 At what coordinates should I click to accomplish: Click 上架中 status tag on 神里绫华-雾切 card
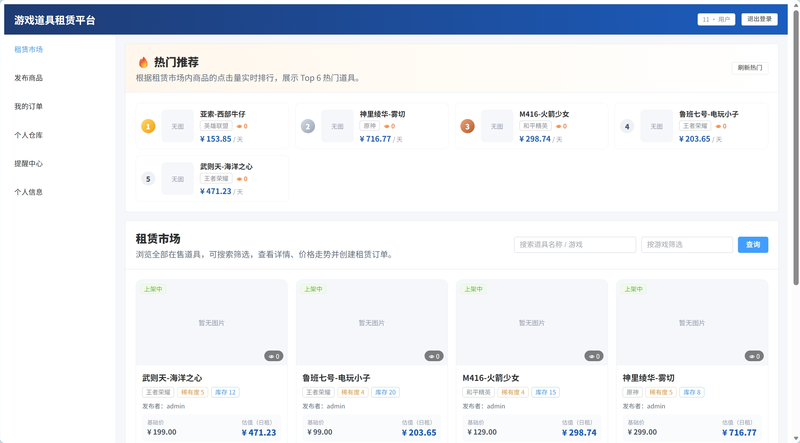[633, 289]
